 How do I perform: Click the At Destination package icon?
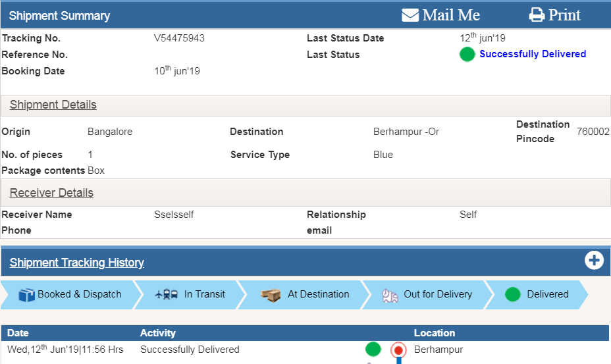point(271,295)
